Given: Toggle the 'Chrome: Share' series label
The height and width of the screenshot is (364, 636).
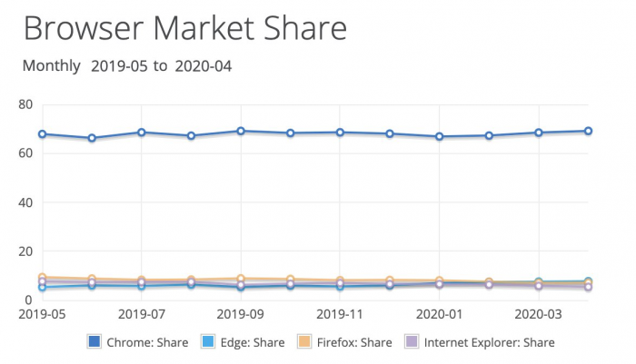Looking at the screenshot, I should point(145,342).
